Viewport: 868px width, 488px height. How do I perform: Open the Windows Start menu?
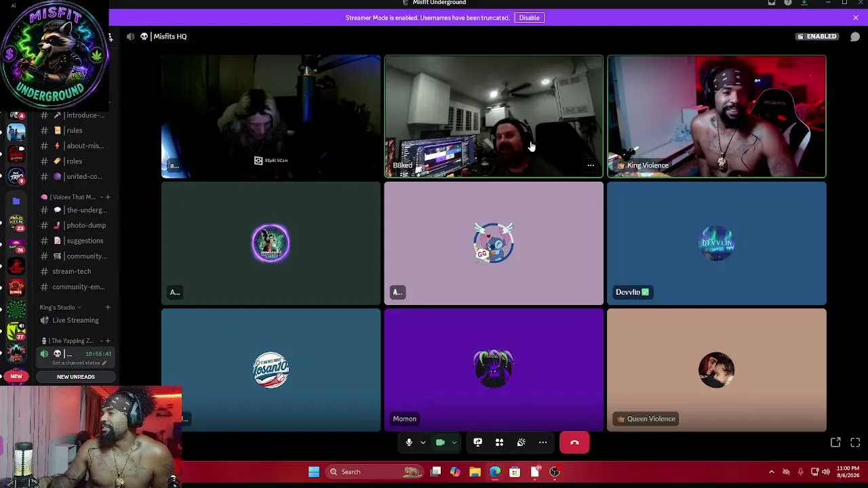[314, 472]
